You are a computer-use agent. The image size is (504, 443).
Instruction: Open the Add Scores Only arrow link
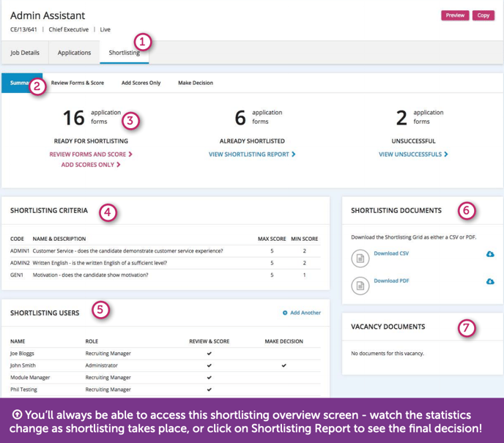pyautogui.click(x=91, y=165)
